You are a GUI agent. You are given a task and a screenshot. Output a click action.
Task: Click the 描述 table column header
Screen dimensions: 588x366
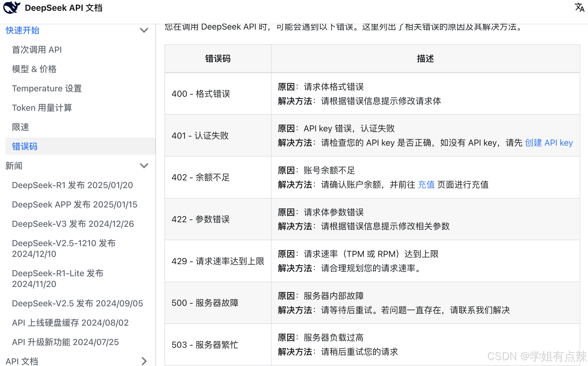pyautogui.click(x=425, y=59)
